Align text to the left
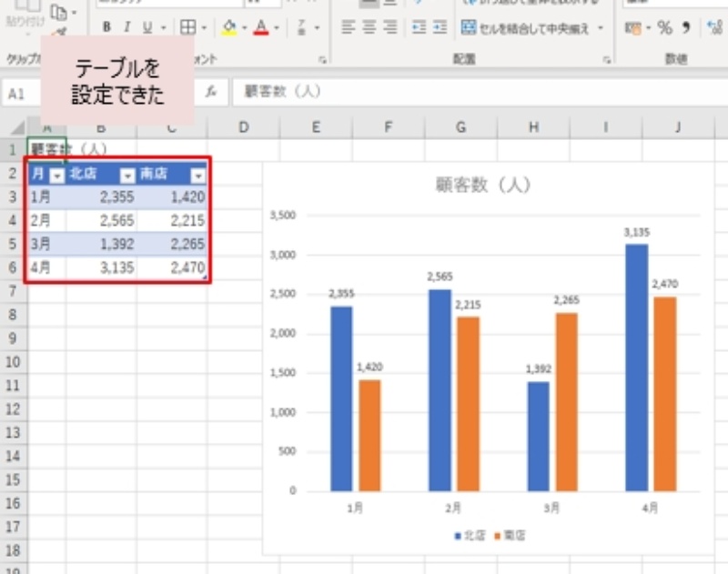Image resolution: width=728 pixels, height=574 pixels. (x=348, y=27)
